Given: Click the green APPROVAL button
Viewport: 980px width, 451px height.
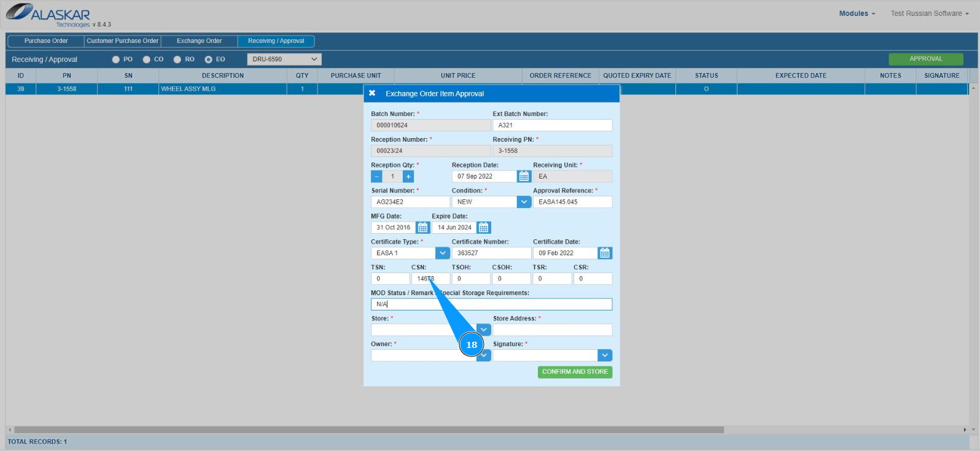Looking at the screenshot, I should pyautogui.click(x=926, y=59).
